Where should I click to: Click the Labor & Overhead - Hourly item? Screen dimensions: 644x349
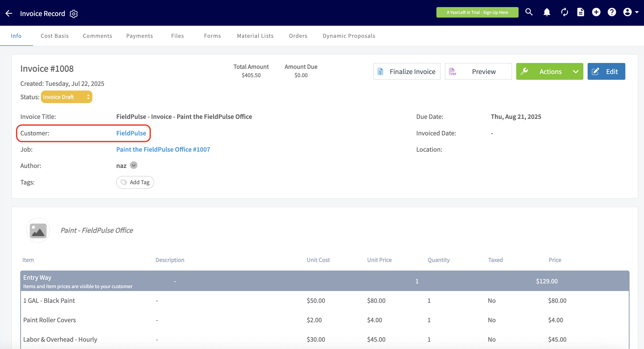click(x=60, y=339)
